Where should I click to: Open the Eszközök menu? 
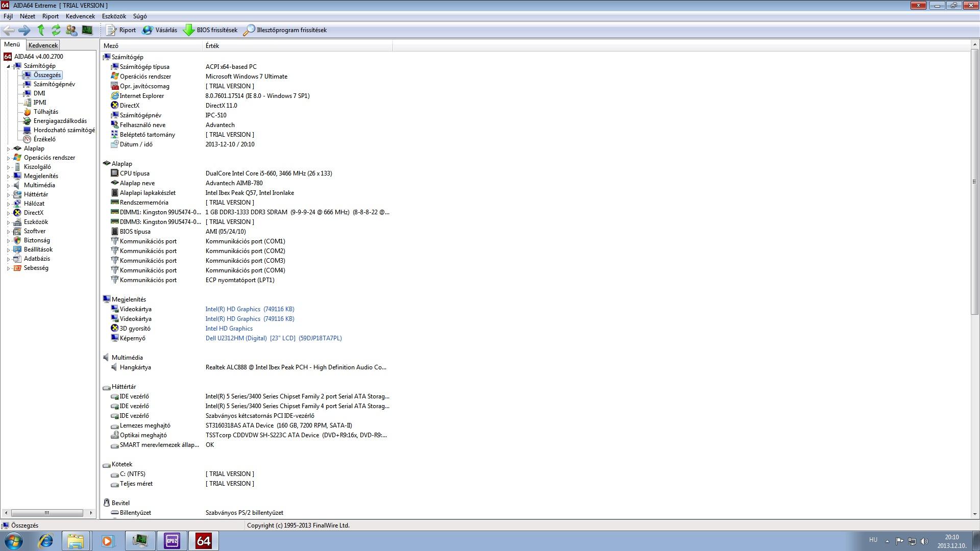(x=113, y=16)
